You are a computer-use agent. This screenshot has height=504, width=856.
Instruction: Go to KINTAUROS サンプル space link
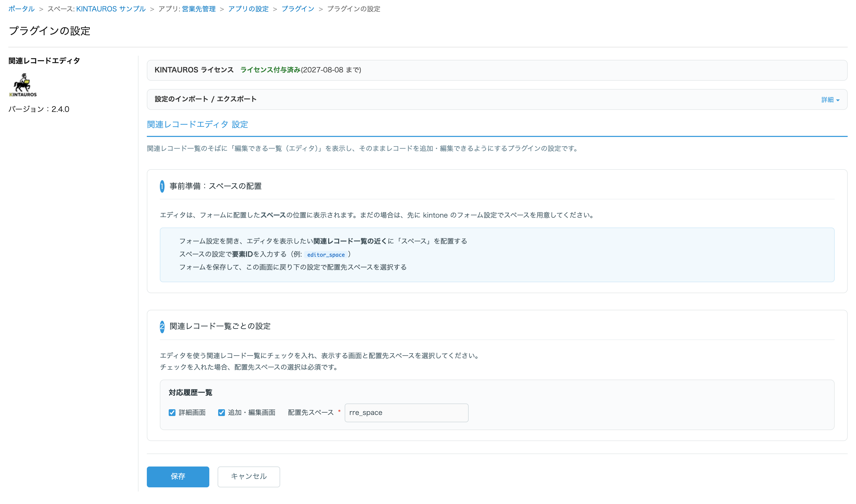point(111,9)
